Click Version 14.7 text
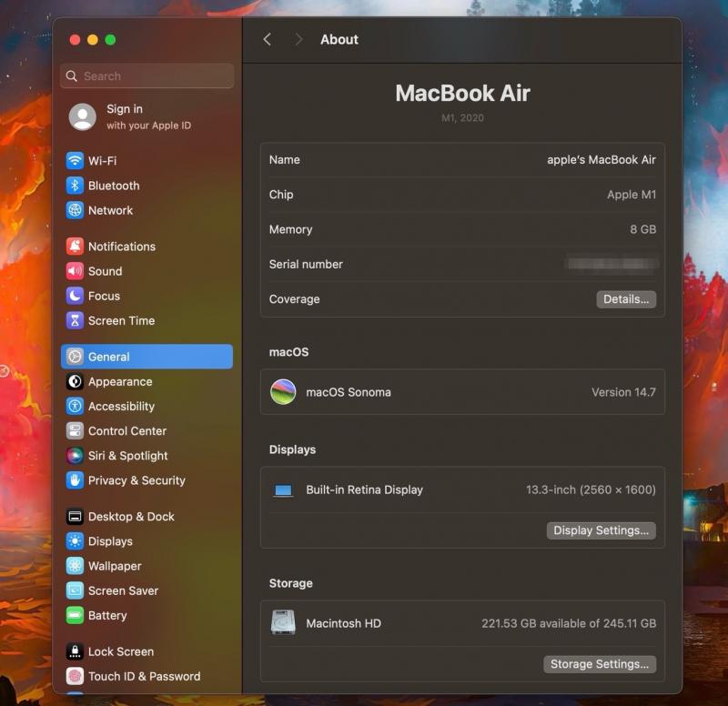The height and width of the screenshot is (706, 728). pos(623,392)
